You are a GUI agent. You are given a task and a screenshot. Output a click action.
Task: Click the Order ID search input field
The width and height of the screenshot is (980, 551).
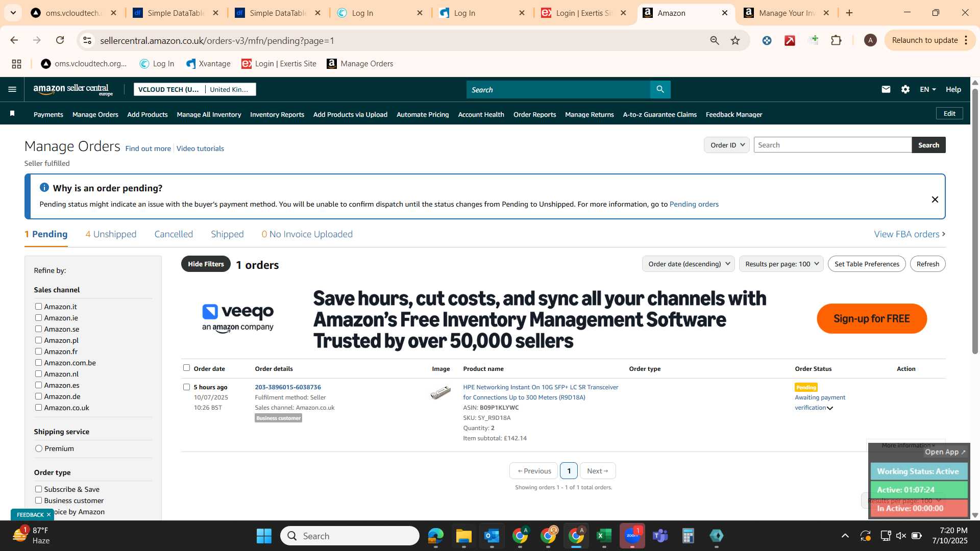point(832,145)
